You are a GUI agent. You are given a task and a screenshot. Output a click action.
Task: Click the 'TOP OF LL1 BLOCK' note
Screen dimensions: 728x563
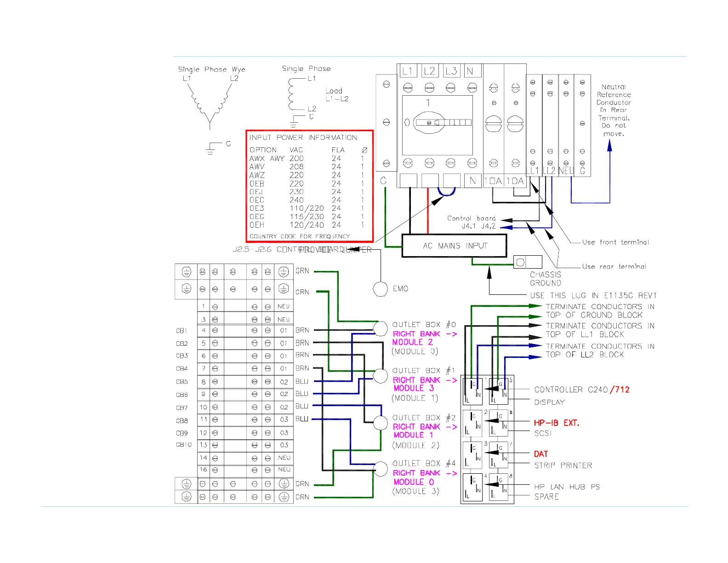[x=585, y=334]
